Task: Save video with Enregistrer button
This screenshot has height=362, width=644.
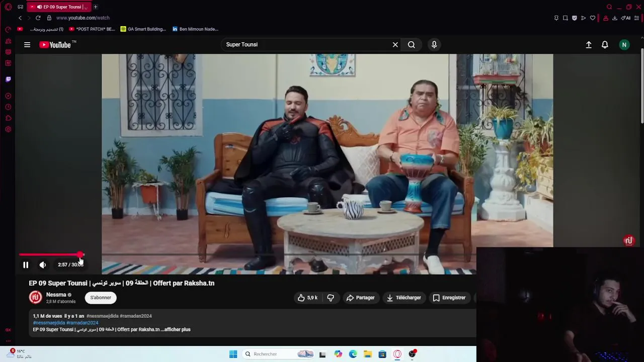Action: [449, 298]
